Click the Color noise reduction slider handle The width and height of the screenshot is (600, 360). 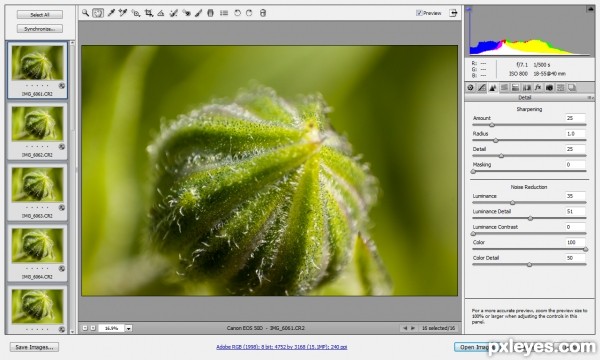(585, 249)
